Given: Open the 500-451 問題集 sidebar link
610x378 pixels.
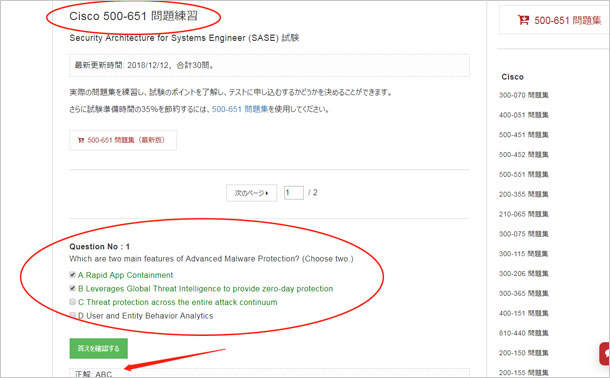Looking at the screenshot, I should coord(524,135).
